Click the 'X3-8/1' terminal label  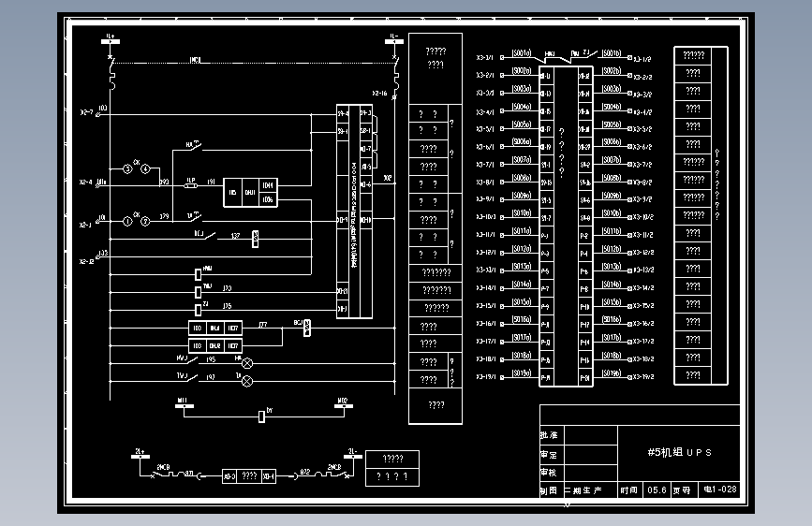pos(485,183)
